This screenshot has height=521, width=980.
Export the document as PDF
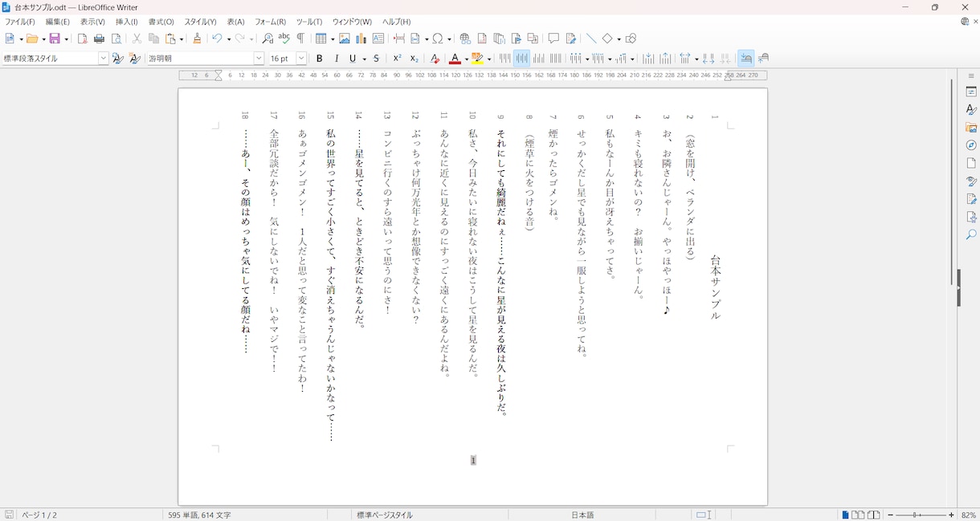[x=82, y=39]
